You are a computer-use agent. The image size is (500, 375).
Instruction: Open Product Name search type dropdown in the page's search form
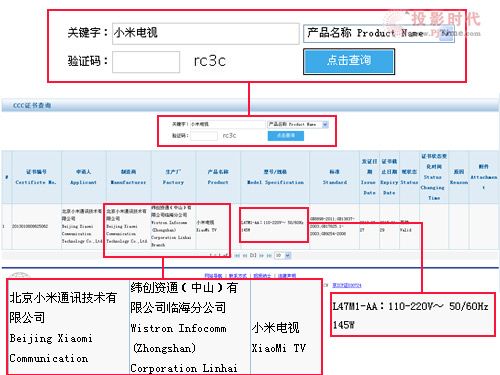(x=298, y=124)
